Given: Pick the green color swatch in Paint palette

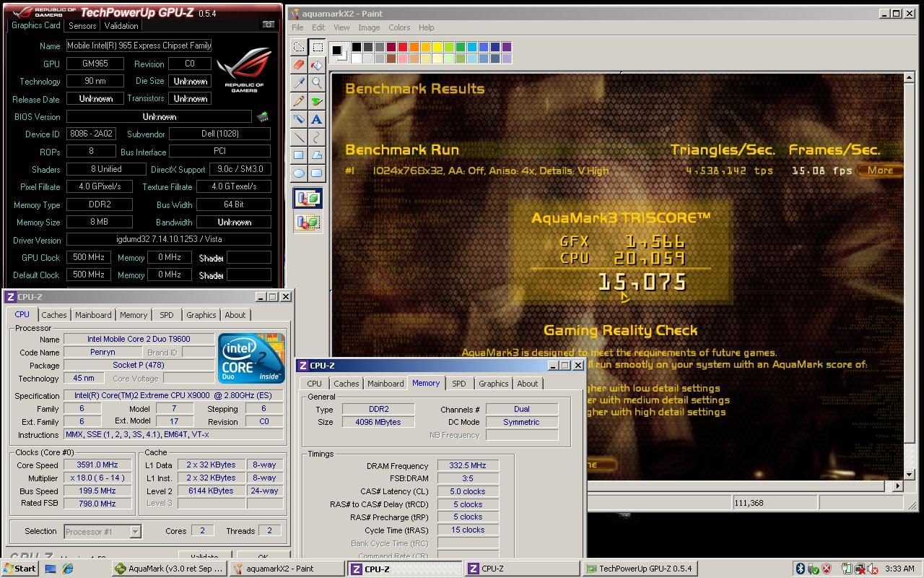Looking at the screenshot, I should [460, 47].
